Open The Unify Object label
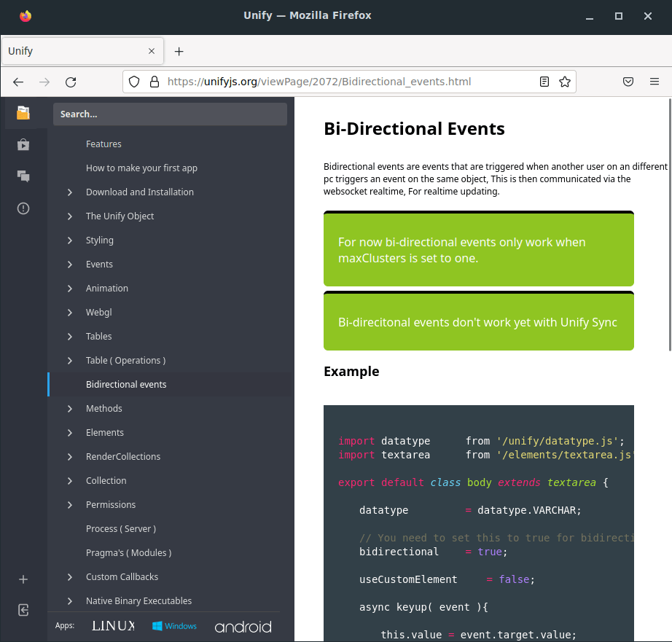 (x=120, y=216)
